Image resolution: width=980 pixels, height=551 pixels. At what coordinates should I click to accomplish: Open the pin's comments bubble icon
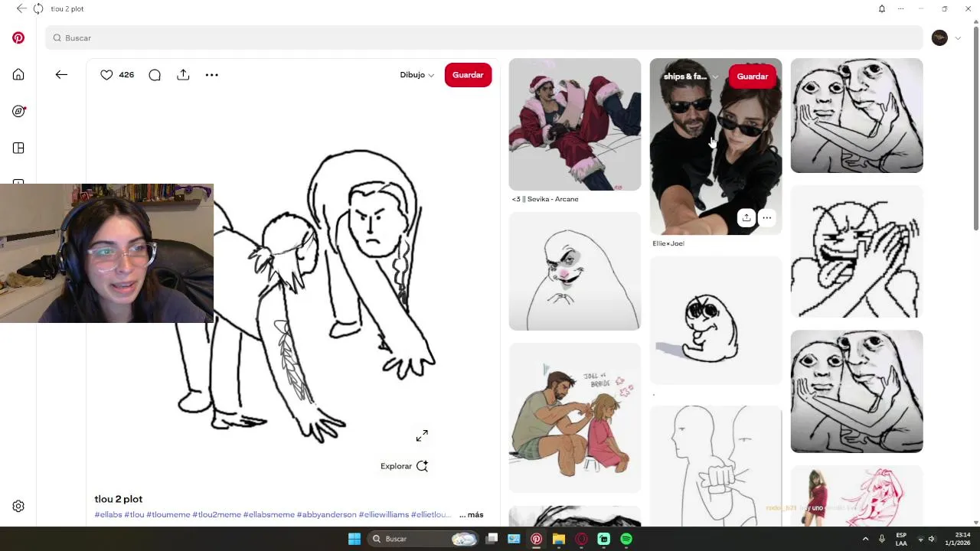click(155, 74)
